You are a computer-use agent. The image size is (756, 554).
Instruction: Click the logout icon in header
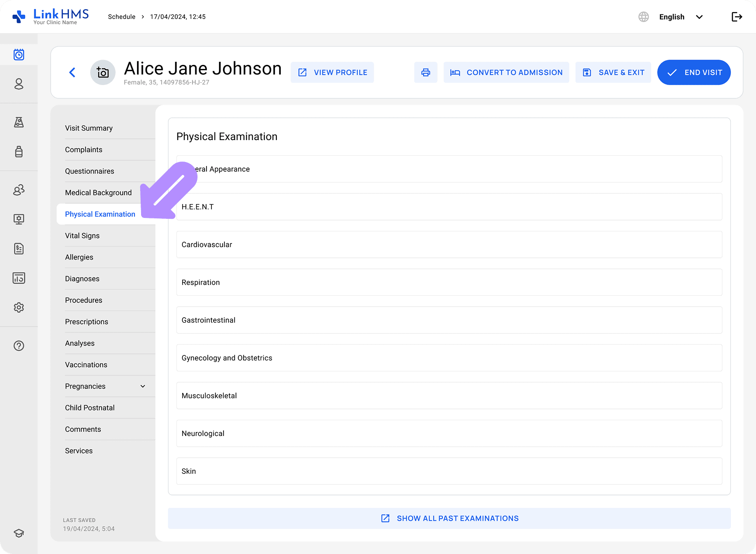pos(737,17)
